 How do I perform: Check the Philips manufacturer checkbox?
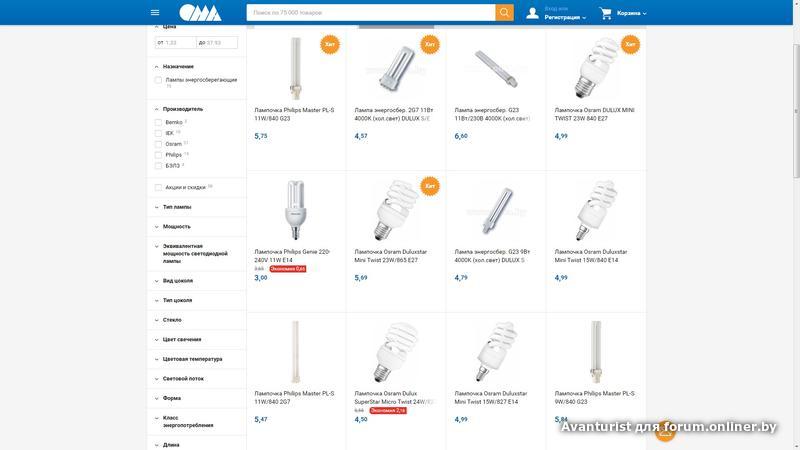click(158, 155)
